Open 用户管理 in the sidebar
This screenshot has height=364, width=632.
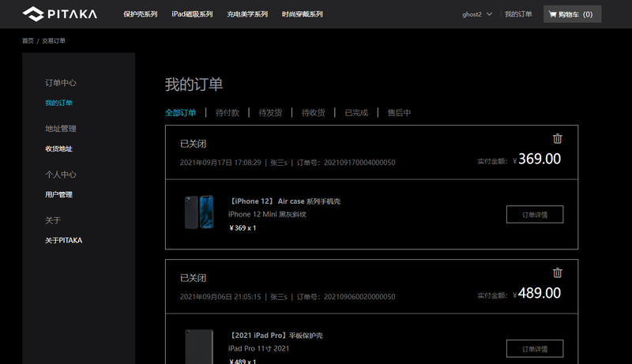58,194
